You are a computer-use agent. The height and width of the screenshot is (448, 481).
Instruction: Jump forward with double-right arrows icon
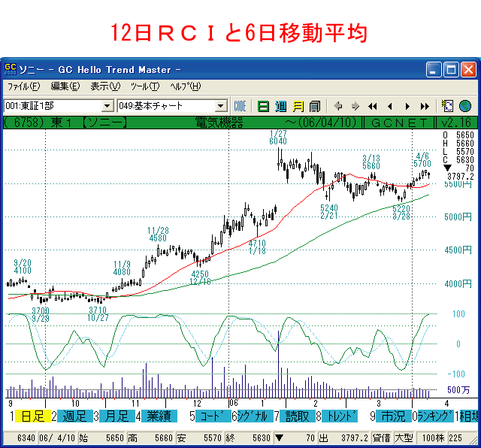[425, 107]
